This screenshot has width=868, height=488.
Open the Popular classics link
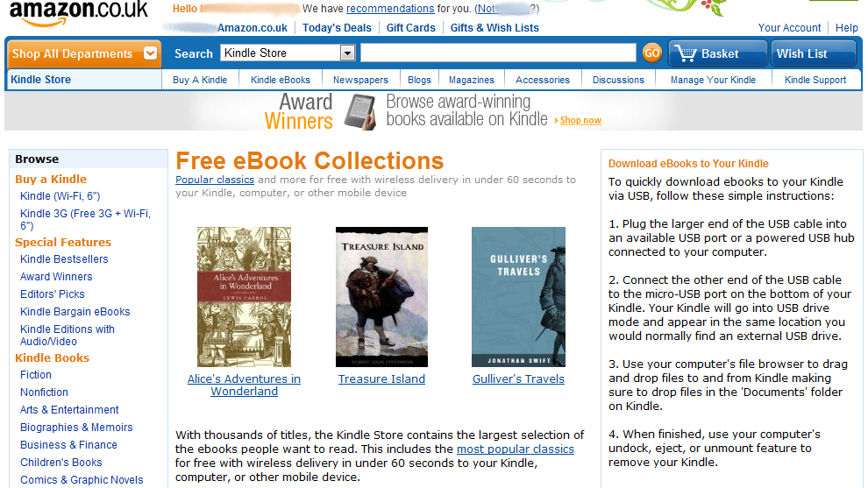pyautogui.click(x=215, y=180)
